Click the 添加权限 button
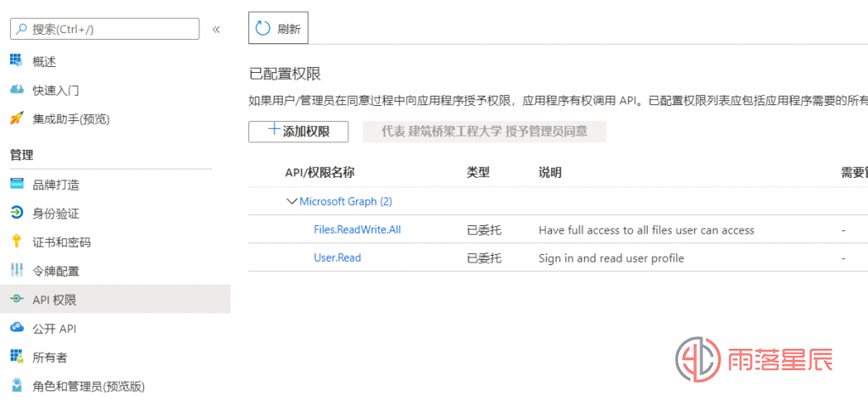Screen dimensions: 868x404 (x=298, y=132)
